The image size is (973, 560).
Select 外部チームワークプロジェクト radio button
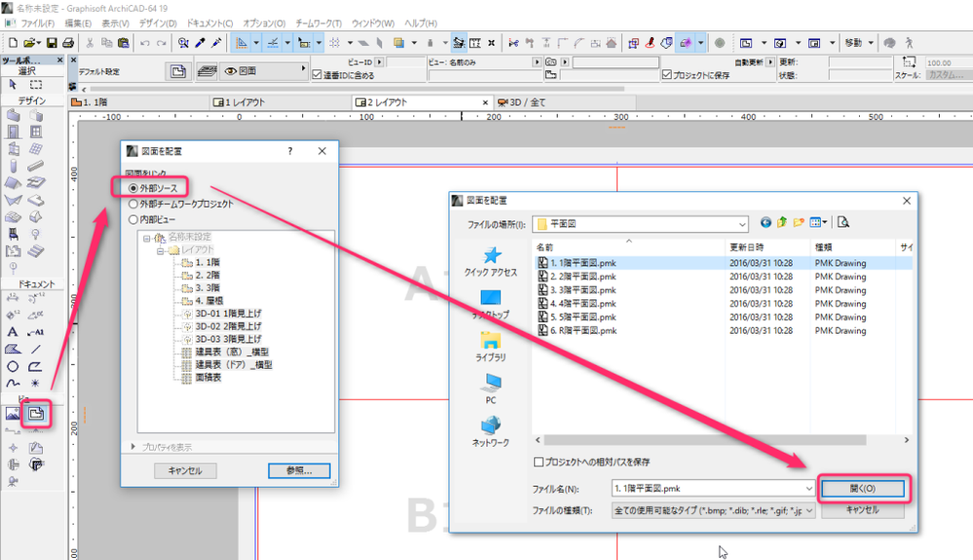pyautogui.click(x=132, y=204)
